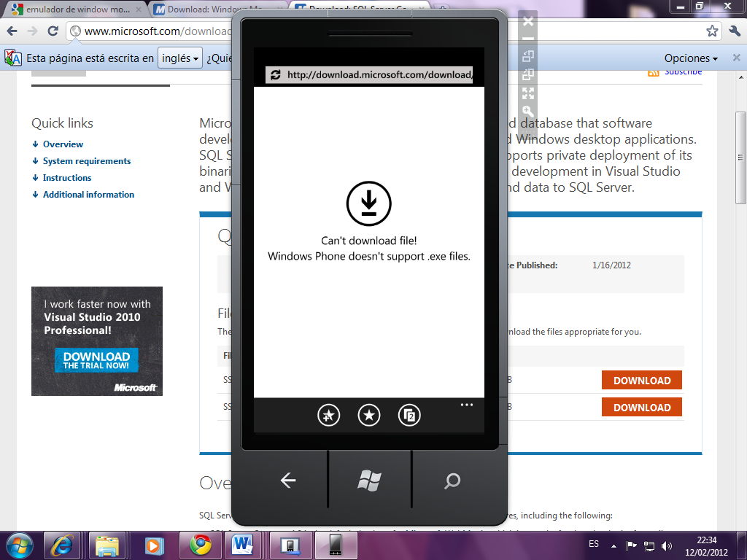Open the Opciones dropdown in translate bar
The image size is (747, 560).
[x=690, y=58]
